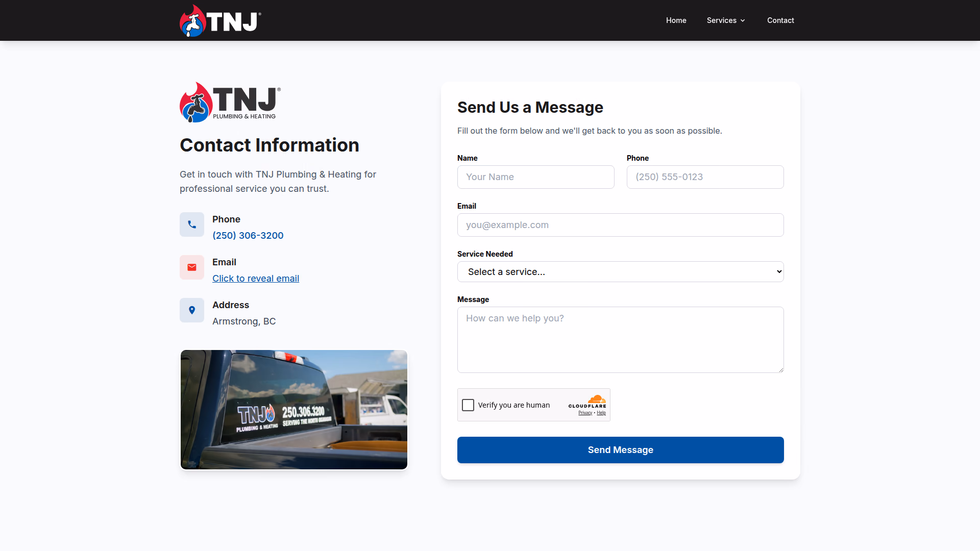The image size is (980, 551).
Task: Go to the Home page
Action: pos(676,20)
